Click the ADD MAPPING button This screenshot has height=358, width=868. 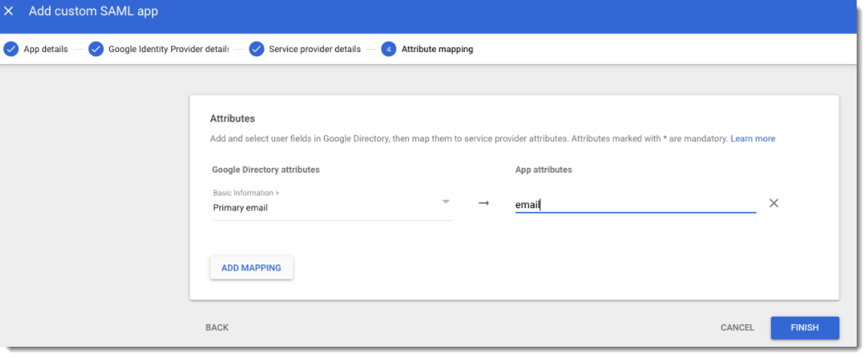pos(251,268)
